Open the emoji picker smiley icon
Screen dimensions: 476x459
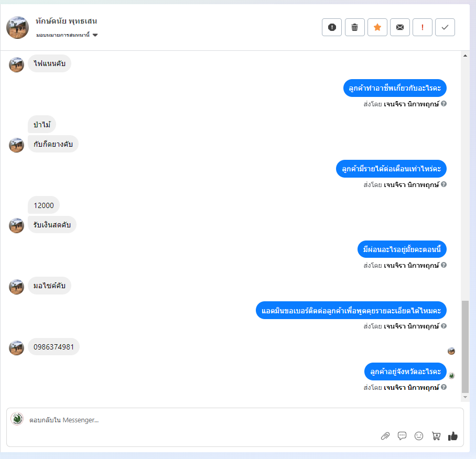419,436
